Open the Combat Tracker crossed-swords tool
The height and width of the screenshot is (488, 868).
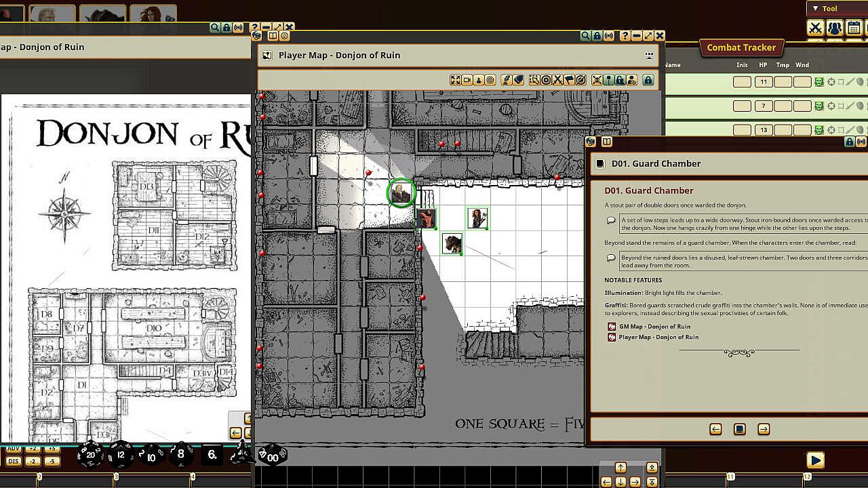pos(815,28)
